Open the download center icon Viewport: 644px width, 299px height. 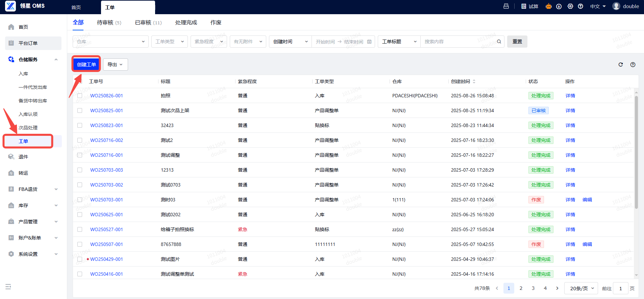tap(559, 6)
